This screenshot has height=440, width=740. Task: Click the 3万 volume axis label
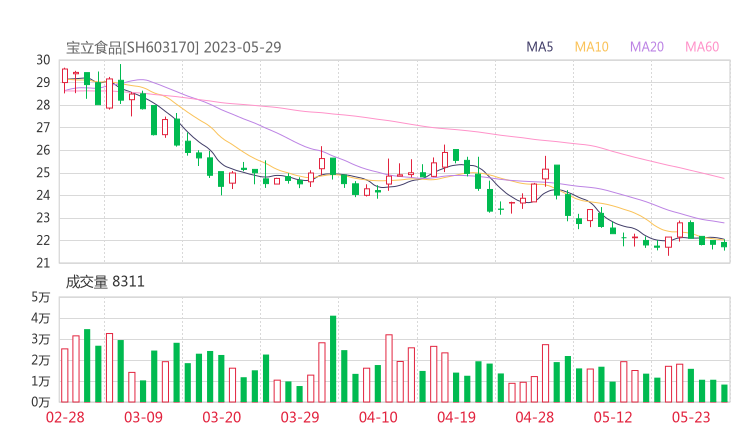41,339
